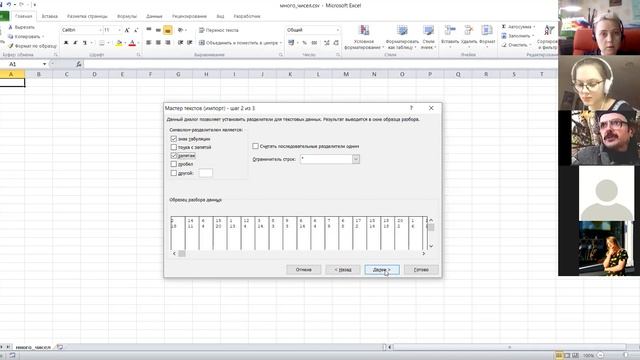The height and width of the screenshot is (360, 640).
Task: Toggle bold formatting in the ribbon
Action: point(66,42)
